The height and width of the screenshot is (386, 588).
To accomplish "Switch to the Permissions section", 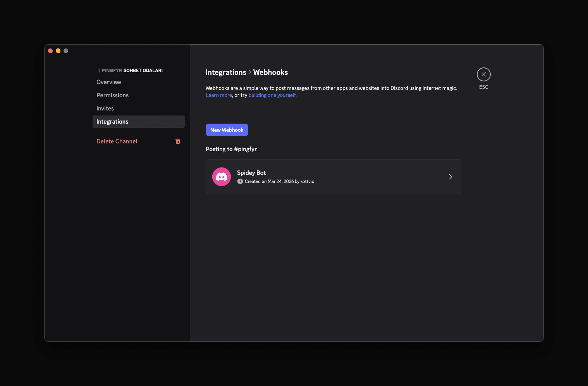I will 112,95.
